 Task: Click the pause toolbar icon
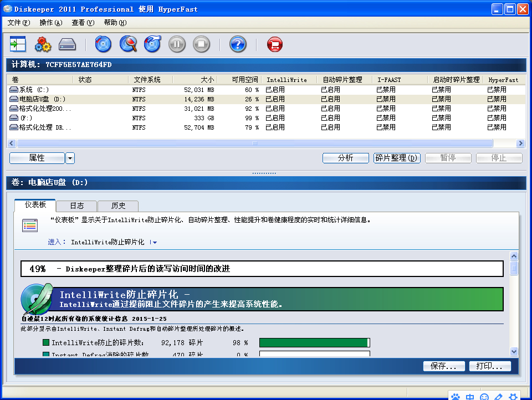click(177, 44)
